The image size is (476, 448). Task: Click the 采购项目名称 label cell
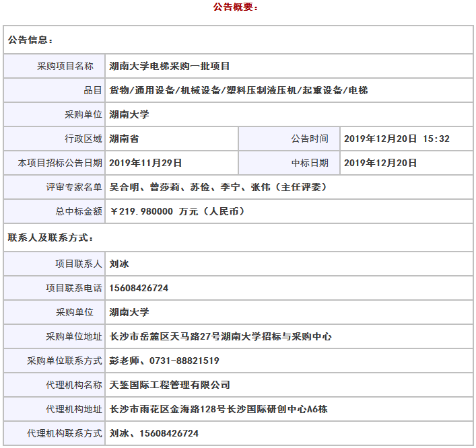point(65,66)
